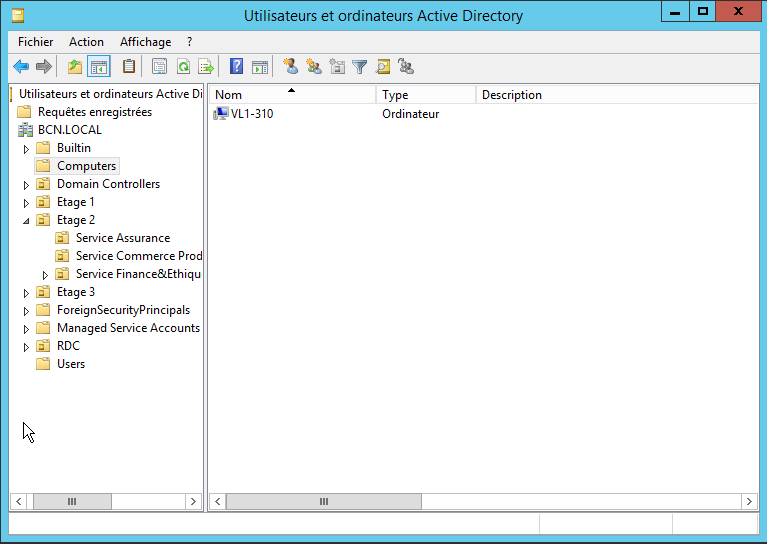Click the Description column header
Screen dimensions: 767x544
click(x=511, y=95)
